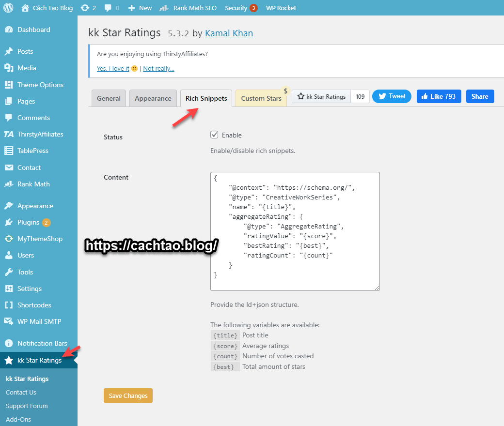Click the {title} variable code
Viewport: 504px width, 426px height.
coord(225,335)
